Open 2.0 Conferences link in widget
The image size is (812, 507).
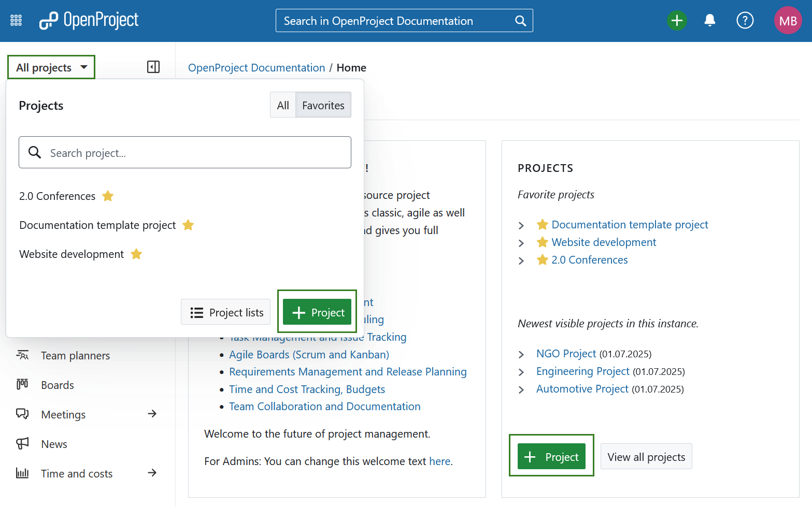(x=590, y=259)
